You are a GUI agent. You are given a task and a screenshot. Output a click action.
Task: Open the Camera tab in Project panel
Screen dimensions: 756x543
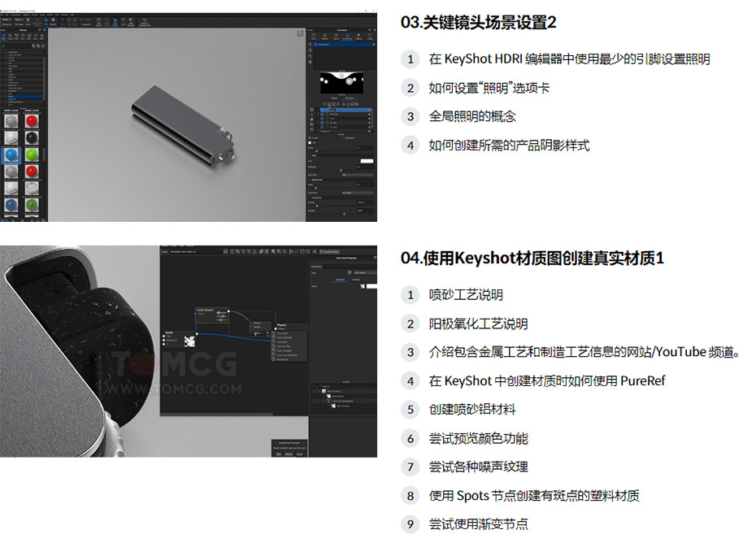tap(336, 37)
